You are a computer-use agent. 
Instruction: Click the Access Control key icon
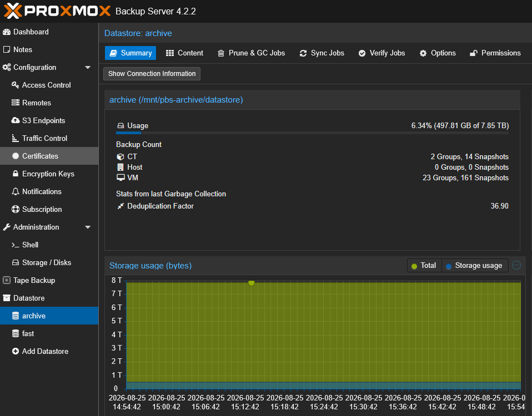tap(15, 85)
